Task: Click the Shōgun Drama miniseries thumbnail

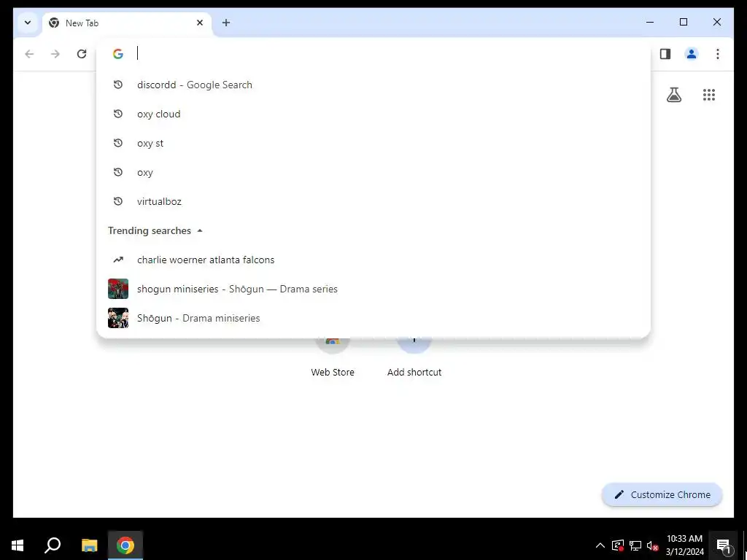Action: (x=118, y=318)
